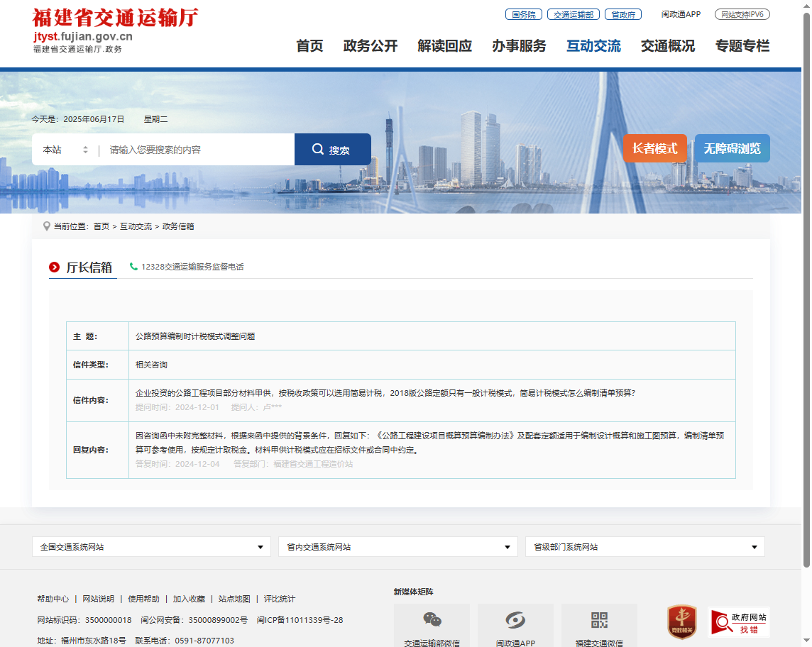This screenshot has width=812, height=647.
Task: Open the 政务公开 navigation menu
Action: [370, 46]
